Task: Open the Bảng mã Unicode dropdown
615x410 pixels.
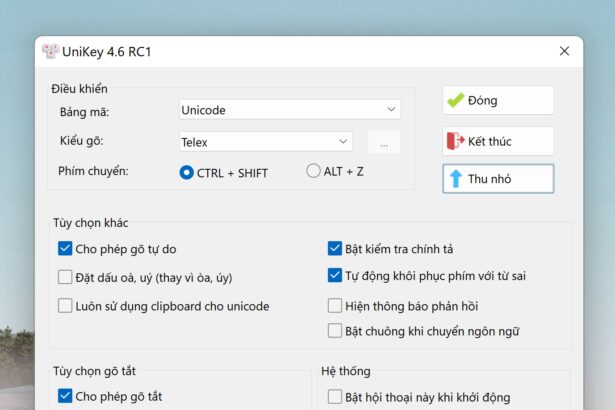Action: [290, 109]
